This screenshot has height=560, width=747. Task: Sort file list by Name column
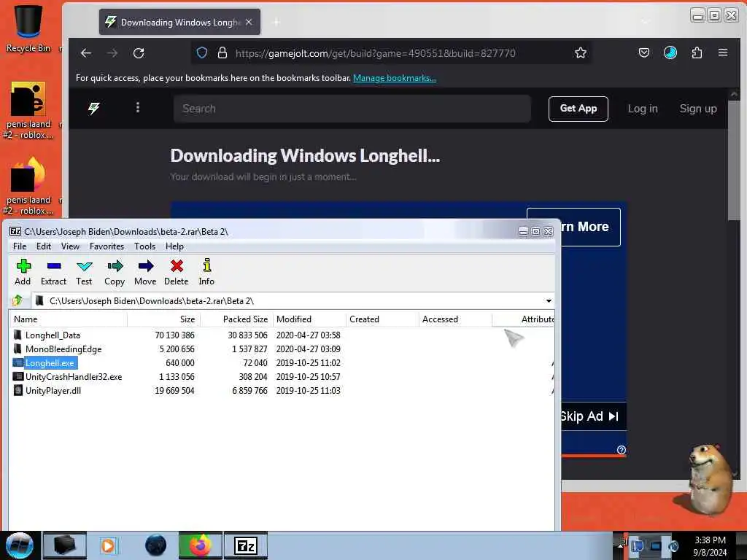(68, 319)
